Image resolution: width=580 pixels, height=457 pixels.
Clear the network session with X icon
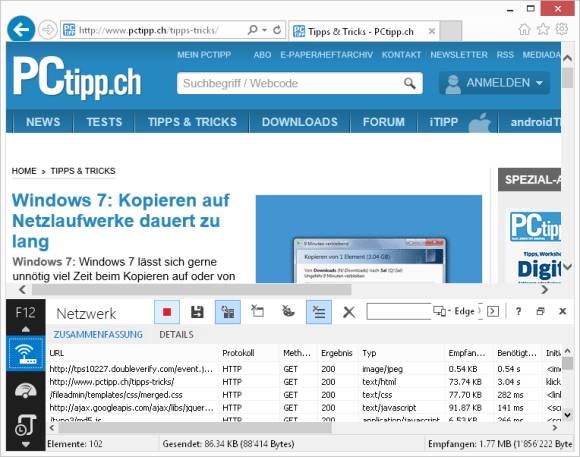[349, 312]
